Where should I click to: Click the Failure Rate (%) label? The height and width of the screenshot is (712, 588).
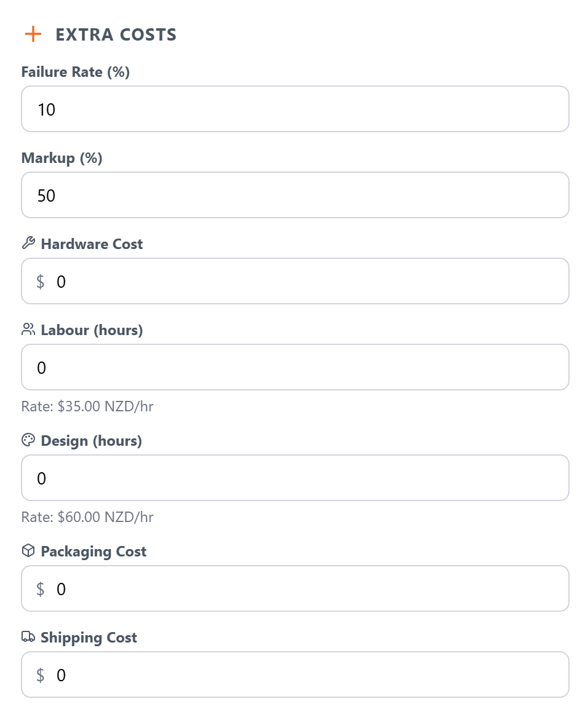pyautogui.click(x=76, y=72)
